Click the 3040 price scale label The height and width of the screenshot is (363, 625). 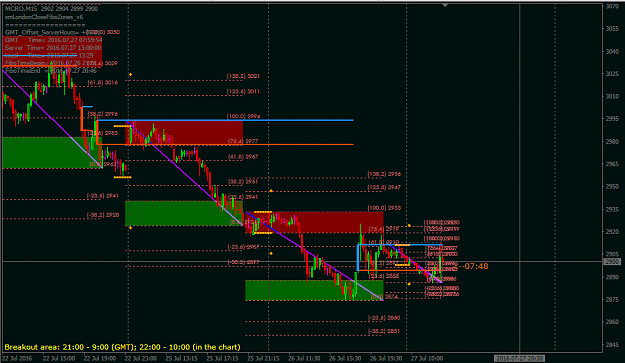coord(612,51)
